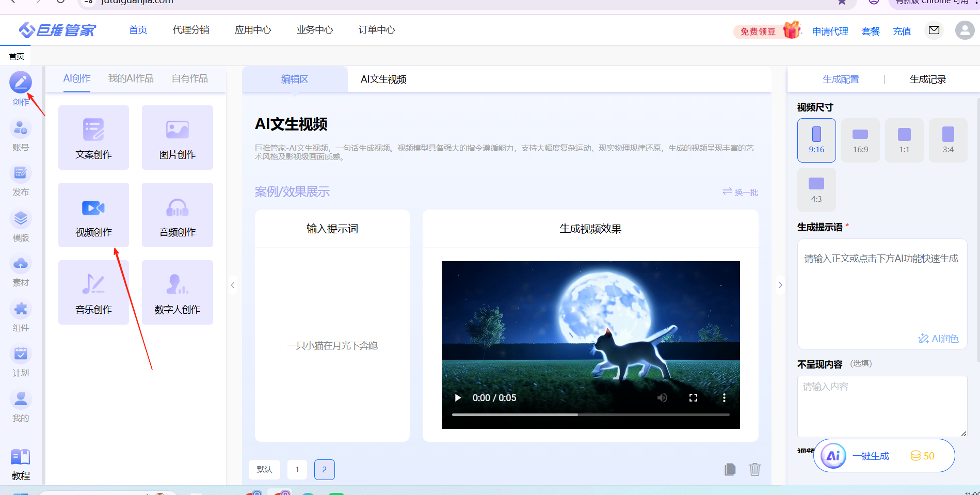This screenshot has width=980, height=495.
Task: Open the video more-options menu
Action: coord(724,398)
